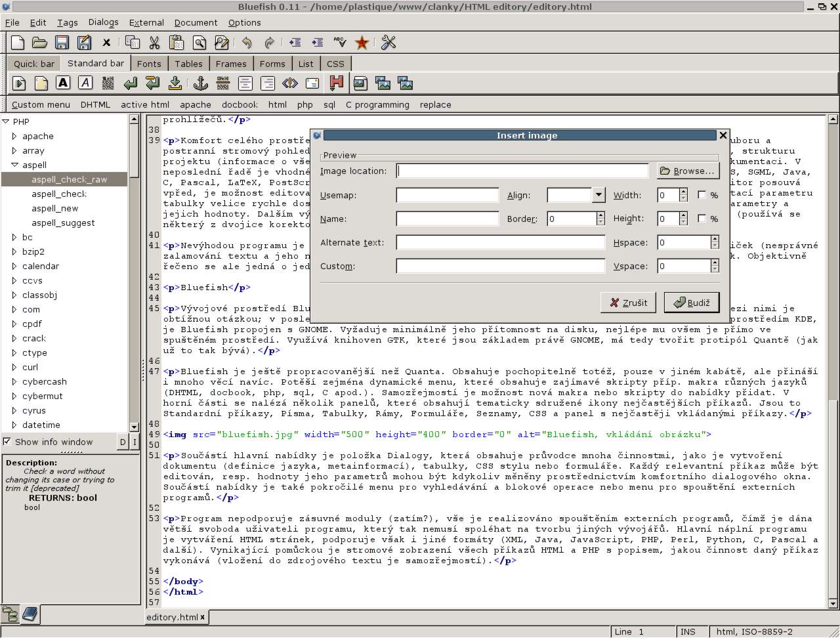
Task: Cancel the dialog with Zrušit
Action: point(628,303)
